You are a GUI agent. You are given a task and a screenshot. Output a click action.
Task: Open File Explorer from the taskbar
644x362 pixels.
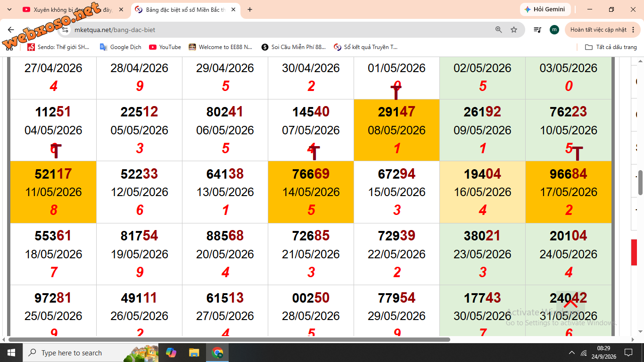[194, 353]
